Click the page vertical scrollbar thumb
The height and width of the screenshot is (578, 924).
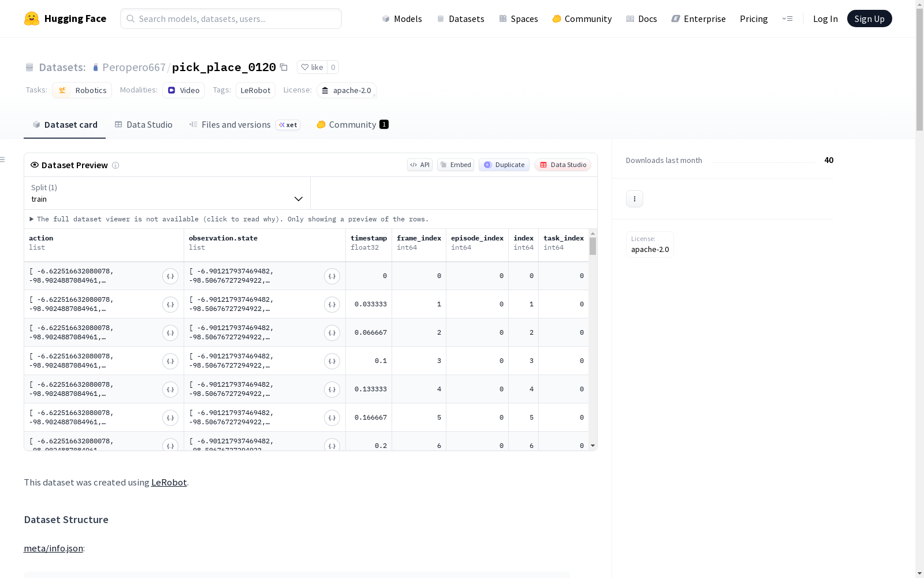(x=919, y=68)
